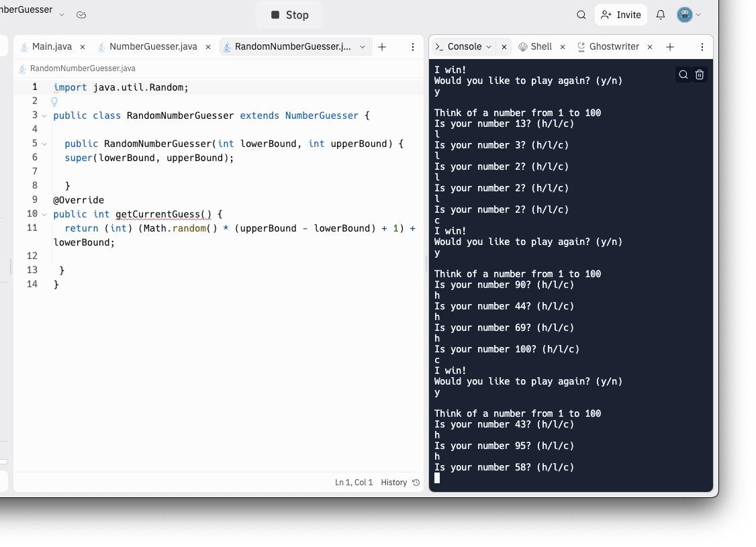Open the notifications bell
Image resolution: width=756 pixels, height=547 pixels.
tap(661, 14)
